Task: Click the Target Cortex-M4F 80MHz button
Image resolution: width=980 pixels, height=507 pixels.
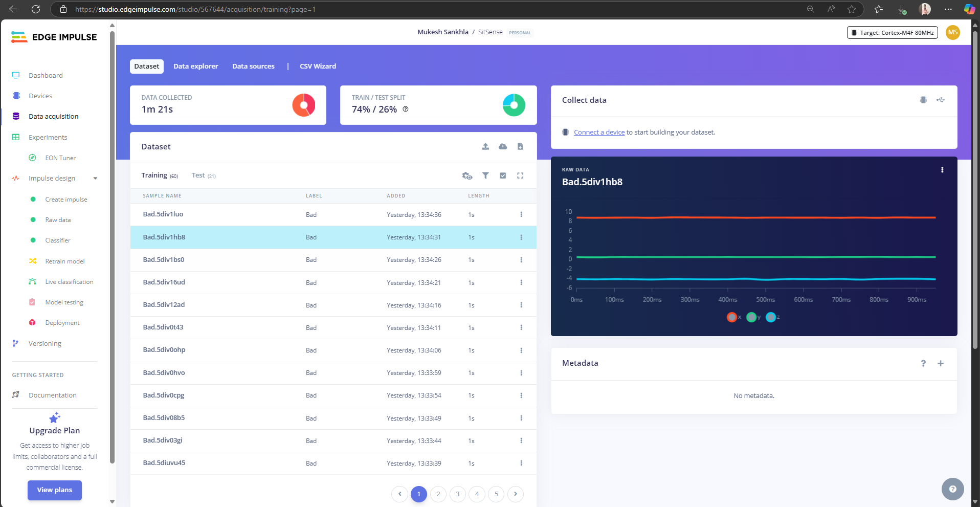Action: (x=893, y=32)
